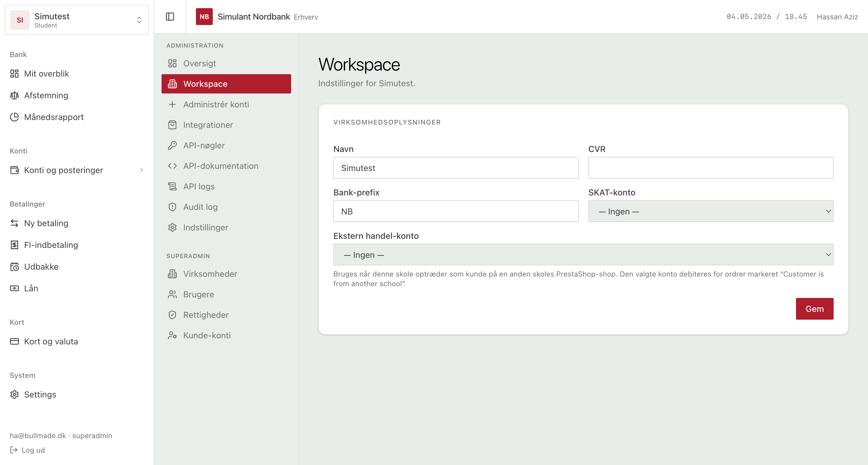Click the Mit overblik grid icon
868x465 pixels.
14,74
